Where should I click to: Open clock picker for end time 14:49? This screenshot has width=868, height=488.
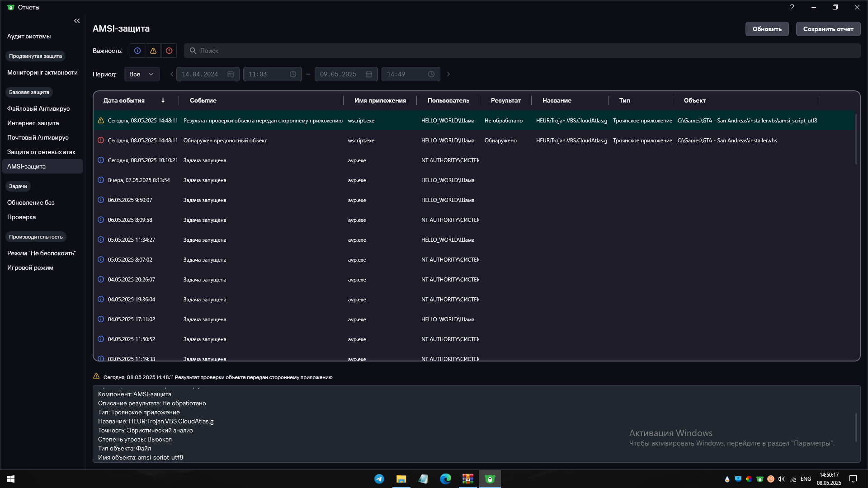point(431,74)
